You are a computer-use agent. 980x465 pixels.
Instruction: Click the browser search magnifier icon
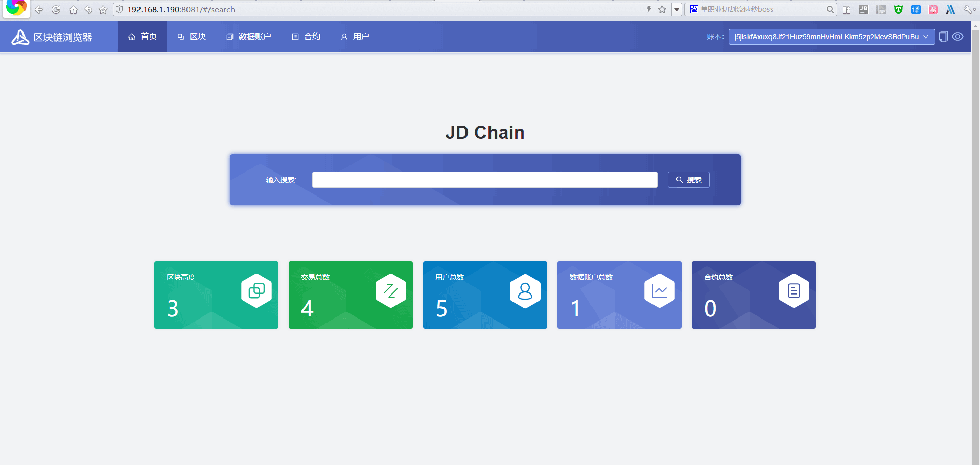pyautogui.click(x=830, y=9)
